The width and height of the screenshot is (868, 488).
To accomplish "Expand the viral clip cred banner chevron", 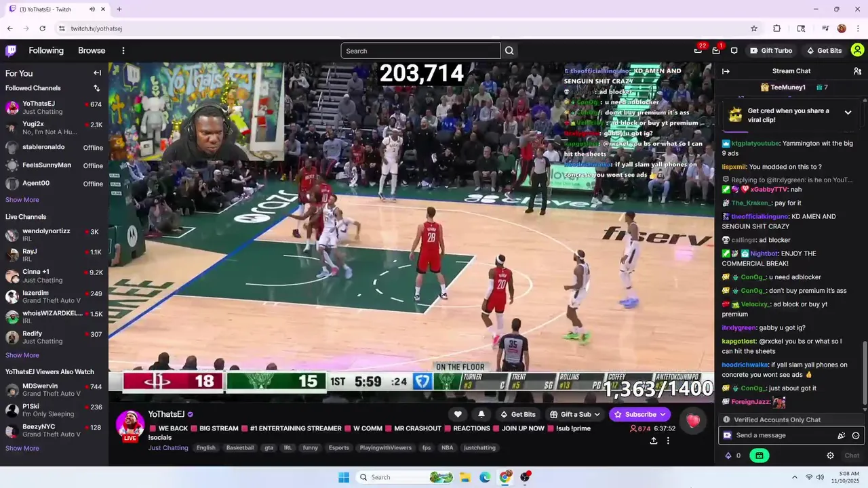I will tap(848, 113).
